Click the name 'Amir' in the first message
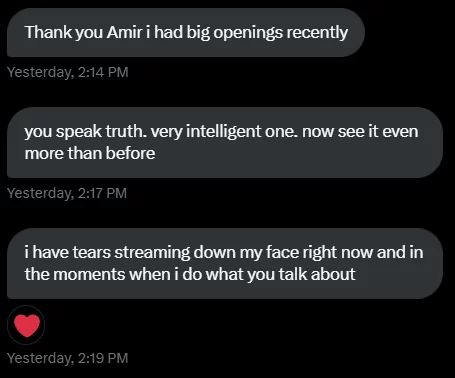 (124, 33)
